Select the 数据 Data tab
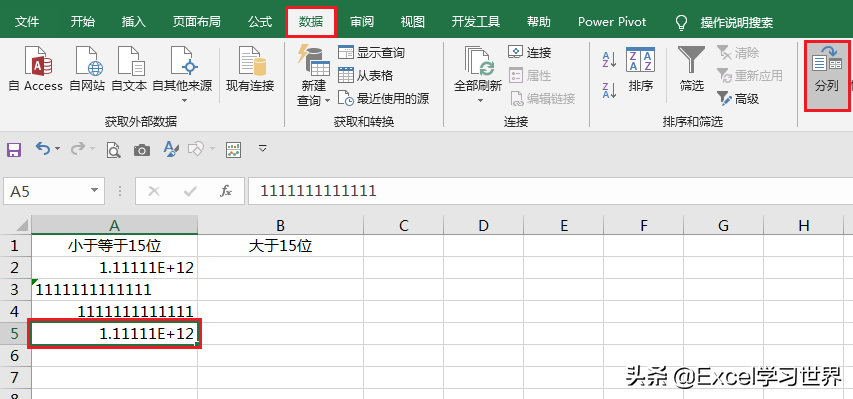This screenshot has height=399, width=853. pyautogui.click(x=311, y=22)
